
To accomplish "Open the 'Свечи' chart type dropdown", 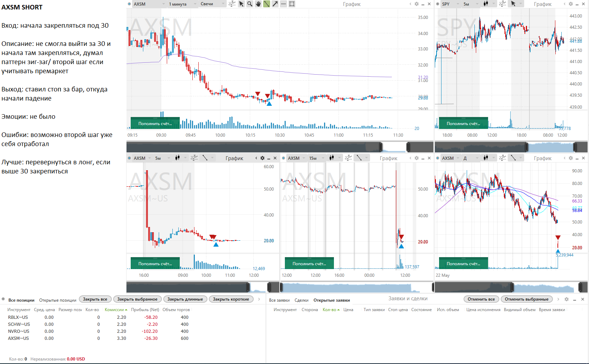I will 212,4.
